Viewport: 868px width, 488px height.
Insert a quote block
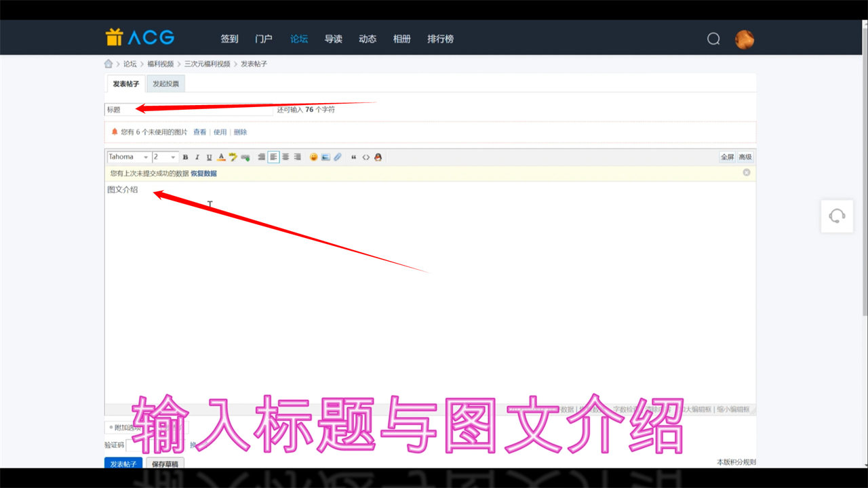point(353,157)
